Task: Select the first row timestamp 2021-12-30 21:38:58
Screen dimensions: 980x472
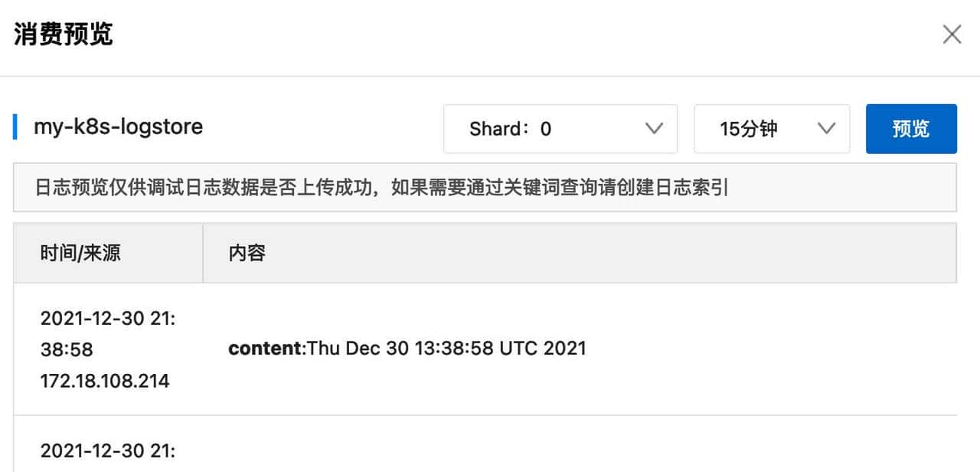Action: pyautogui.click(x=107, y=333)
